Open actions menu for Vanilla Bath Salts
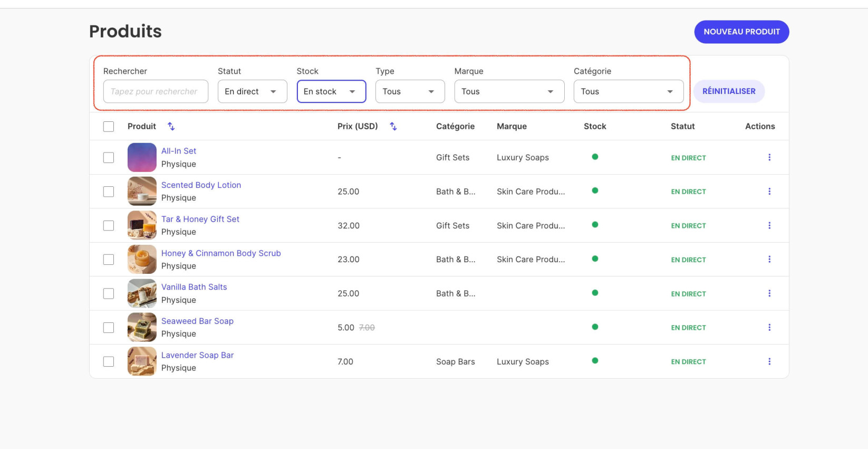The image size is (868, 449). (x=769, y=293)
